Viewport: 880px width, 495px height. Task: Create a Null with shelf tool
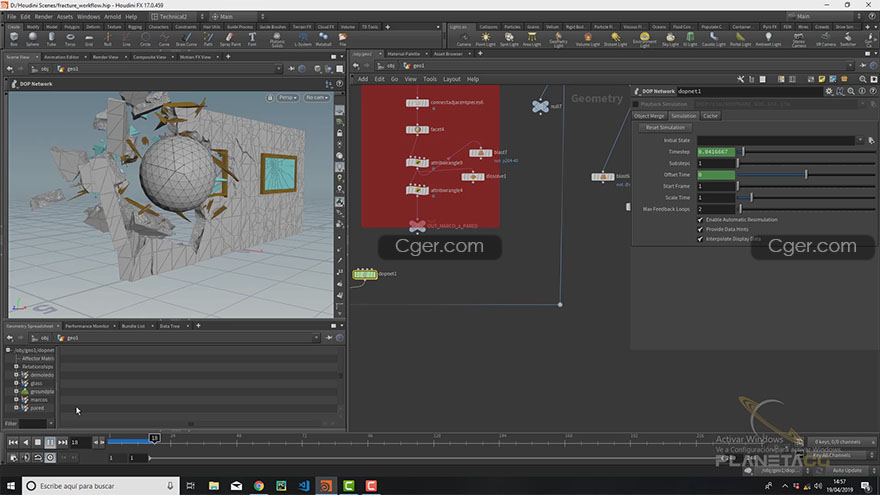(107, 39)
